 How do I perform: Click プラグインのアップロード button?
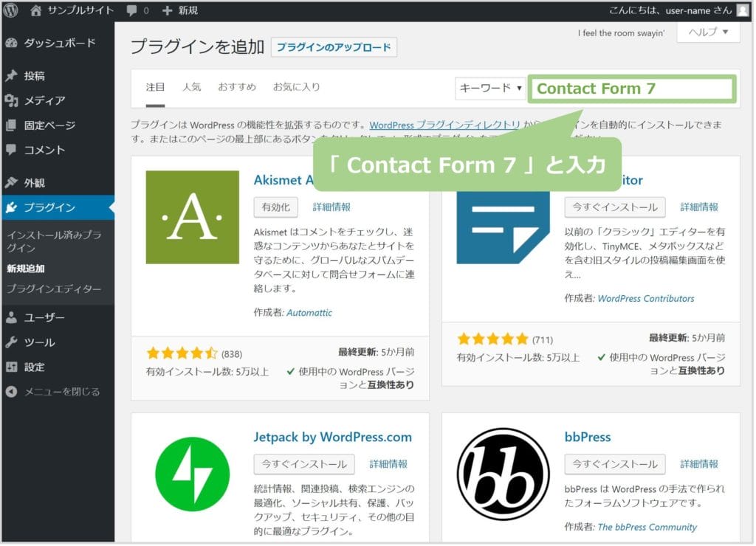tap(334, 47)
